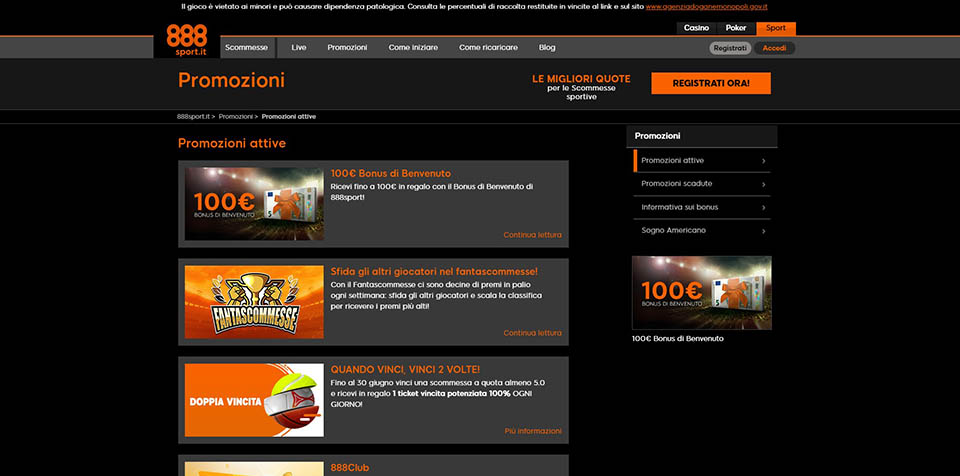Screen dimensions: 960x476
Task: Click the sidebar 100€ Bonus di Benvenuto caption
Action: (x=677, y=339)
